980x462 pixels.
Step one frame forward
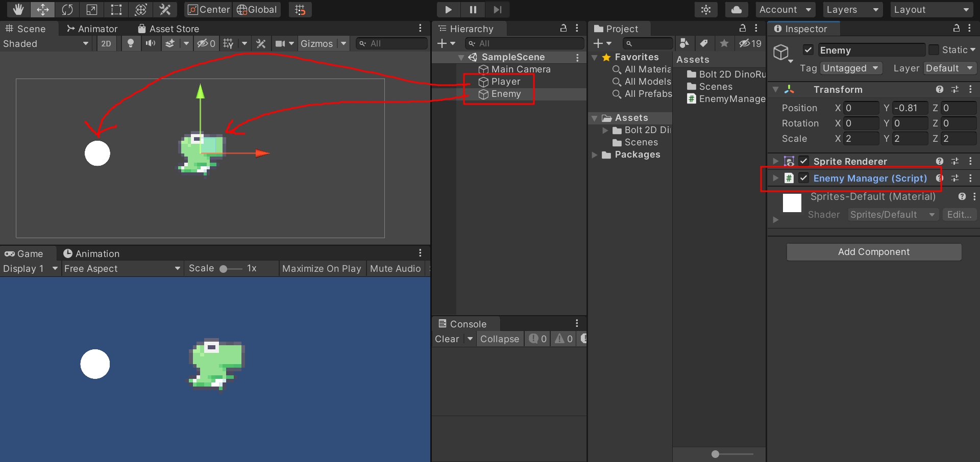[x=497, y=9]
